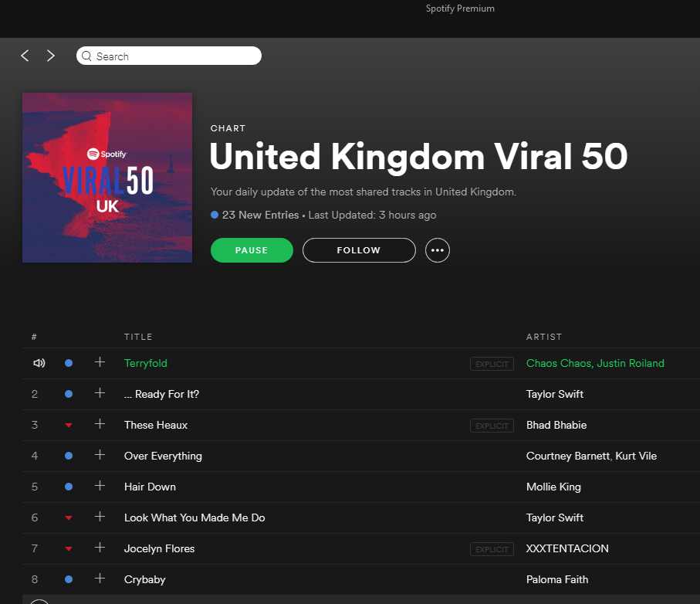Pause the United Kingdom Viral 50 chart
The height and width of the screenshot is (604, 700).
[252, 250]
